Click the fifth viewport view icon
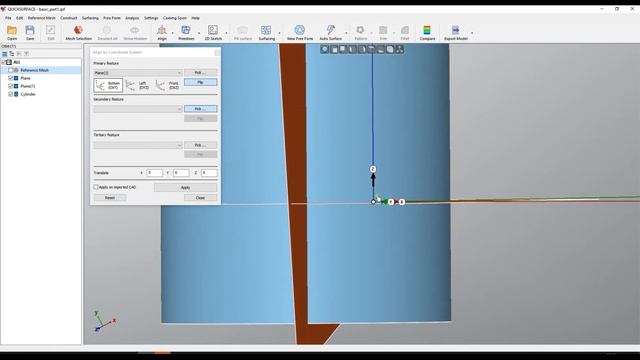Screen dimensions: 640x360 362,49
